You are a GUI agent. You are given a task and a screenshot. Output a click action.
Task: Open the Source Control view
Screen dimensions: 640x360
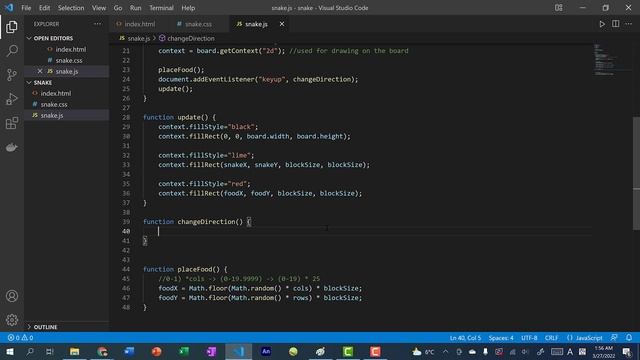(12, 75)
